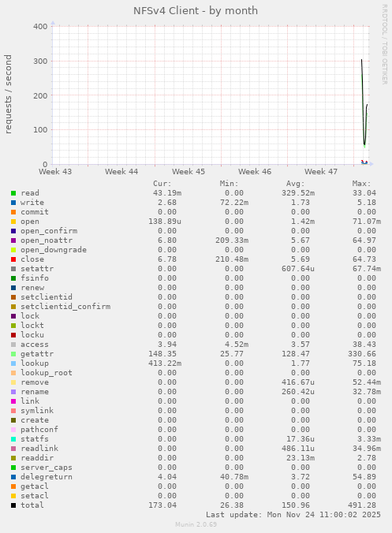The width and height of the screenshot is (392, 533).
Task: Click the purple open_noattr legend swatch
Action: point(13,240)
